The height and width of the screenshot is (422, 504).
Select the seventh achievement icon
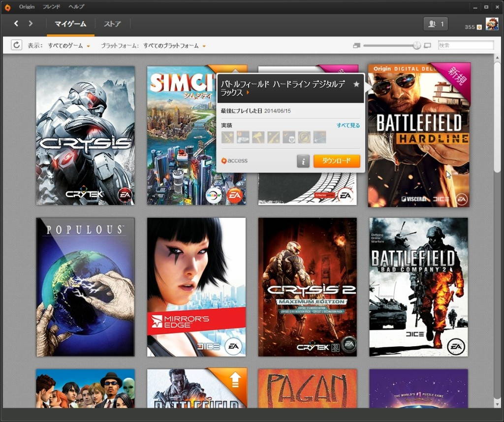[319, 137]
